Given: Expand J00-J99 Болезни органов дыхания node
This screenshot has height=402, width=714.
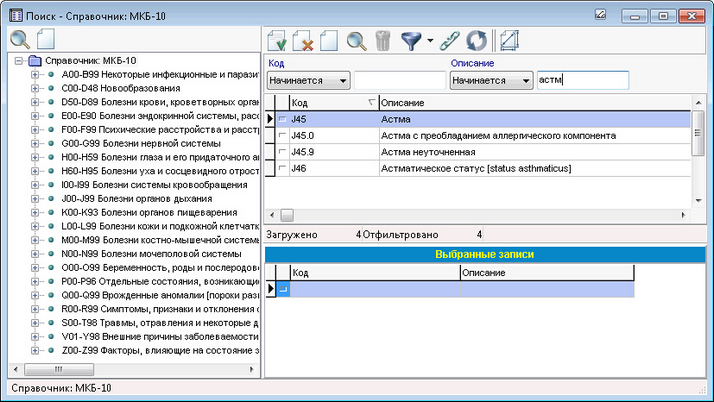Looking at the screenshot, I should 35,198.
